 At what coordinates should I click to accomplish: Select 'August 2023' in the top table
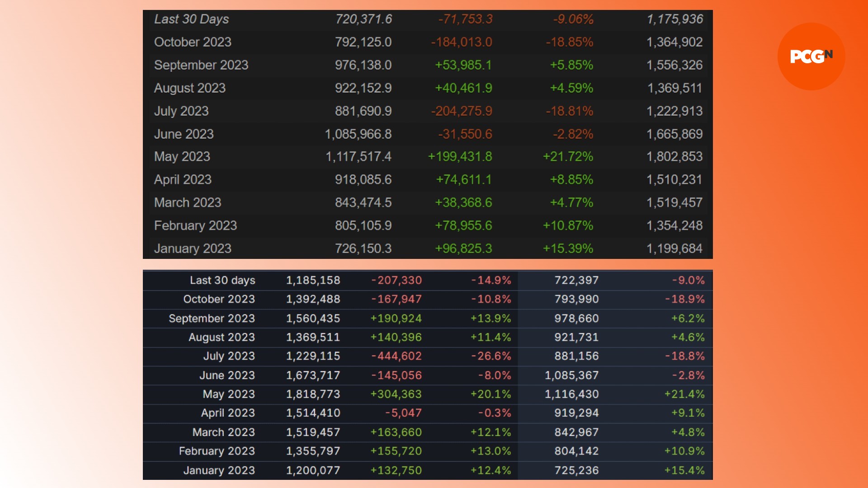[x=190, y=88]
